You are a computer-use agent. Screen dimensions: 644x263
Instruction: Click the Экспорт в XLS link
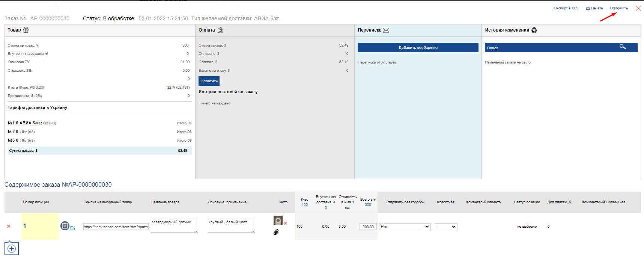(x=566, y=8)
